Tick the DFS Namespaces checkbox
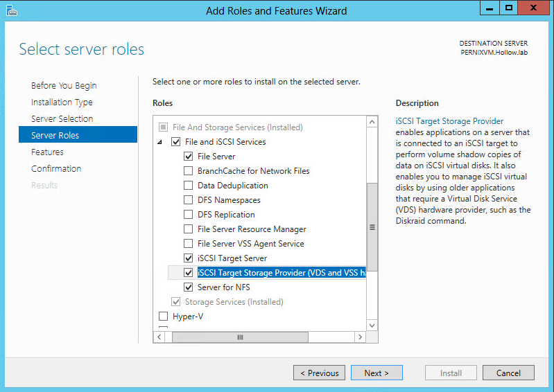Viewport: 554px width, 392px height. point(188,200)
